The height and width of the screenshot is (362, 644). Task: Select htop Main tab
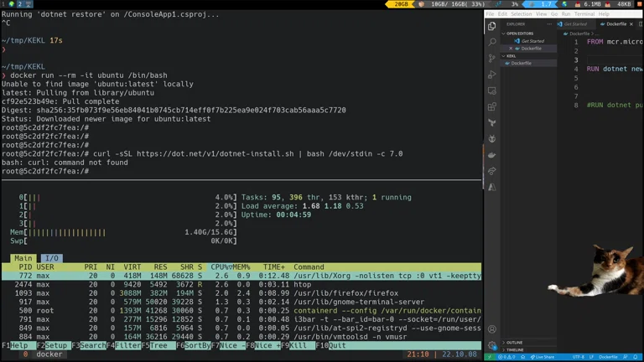pos(23,258)
